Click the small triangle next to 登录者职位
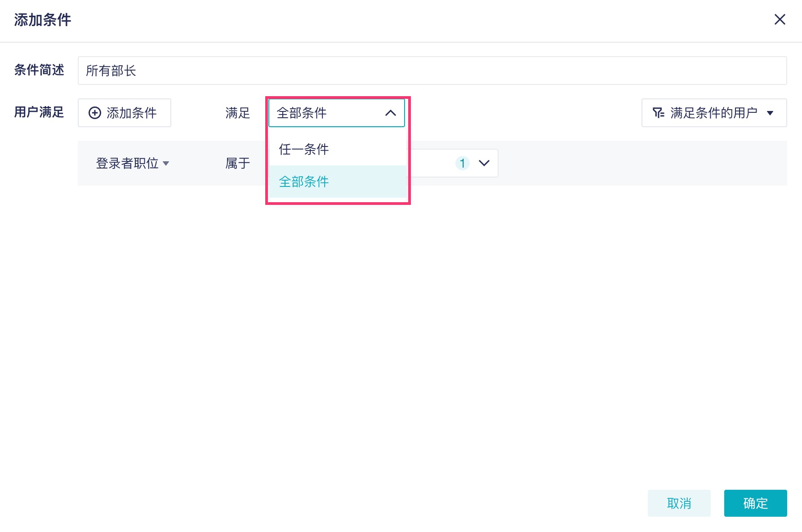The height and width of the screenshot is (532, 802). pos(166,164)
